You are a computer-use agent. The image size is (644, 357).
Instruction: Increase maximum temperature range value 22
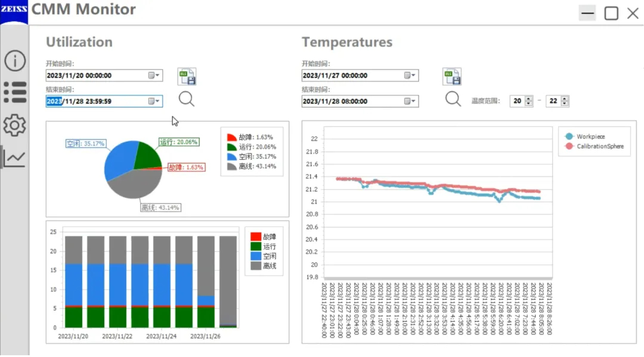coord(565,98)
